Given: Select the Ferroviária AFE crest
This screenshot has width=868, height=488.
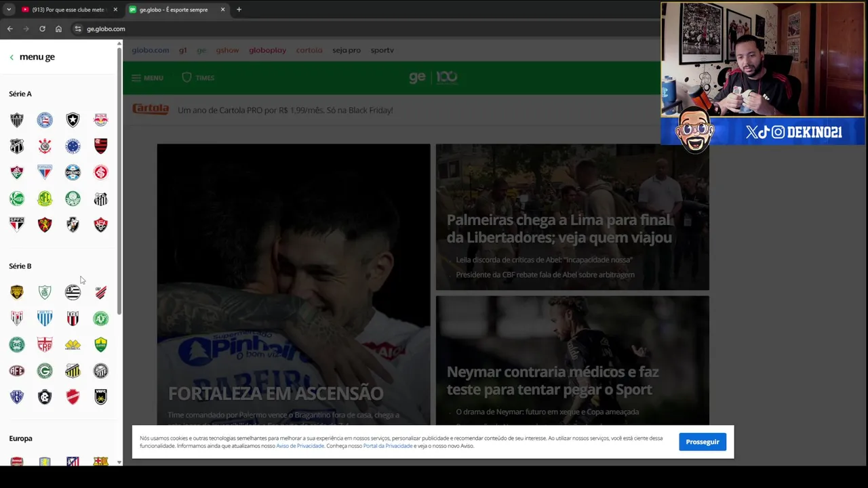Looking at the screenshot, I should pos(17,371).
